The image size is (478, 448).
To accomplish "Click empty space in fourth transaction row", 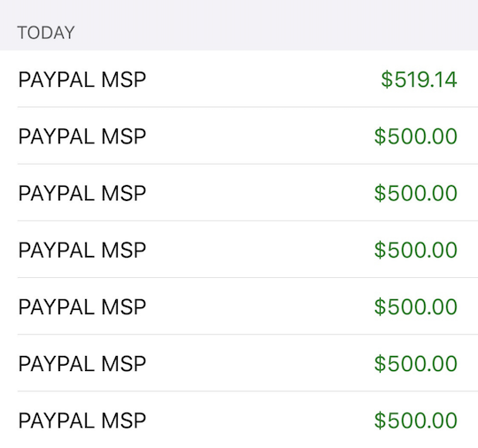I will pos(259,250).
